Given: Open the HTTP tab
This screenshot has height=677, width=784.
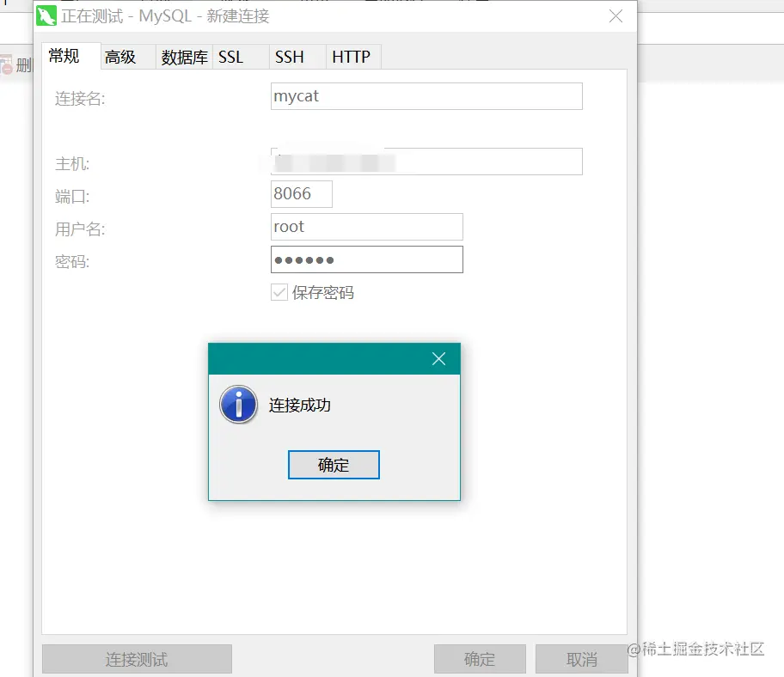Looking at the screenshot, I should click(x=353, y=57).
